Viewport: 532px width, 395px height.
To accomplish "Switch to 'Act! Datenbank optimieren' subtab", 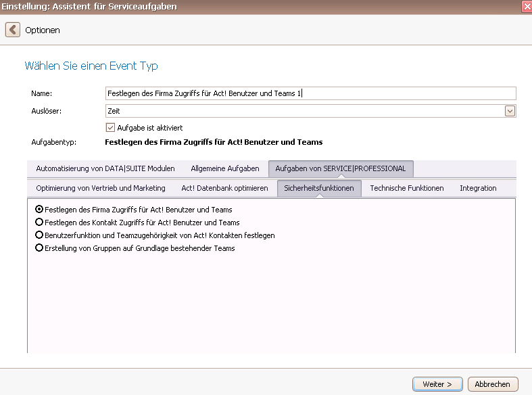I will 224,188.
